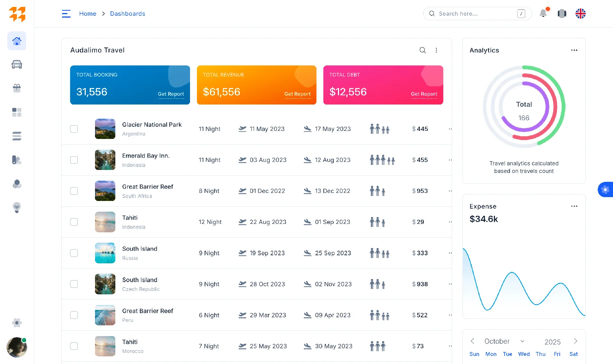Select the Emerald Bay Inn row checkbox
Image resolution: width=613 pixels, height=364 pixels.
click(x=74, y=160)
